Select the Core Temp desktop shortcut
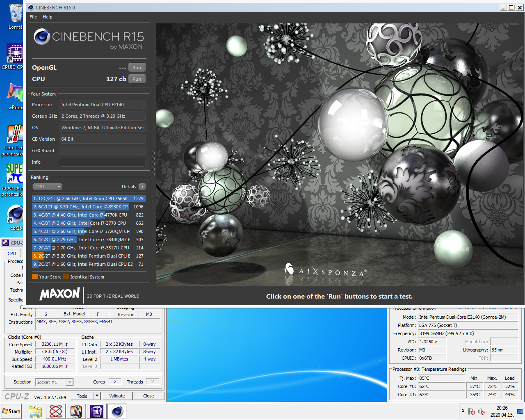This screenshot has height=420, width=525. [15, 134]
